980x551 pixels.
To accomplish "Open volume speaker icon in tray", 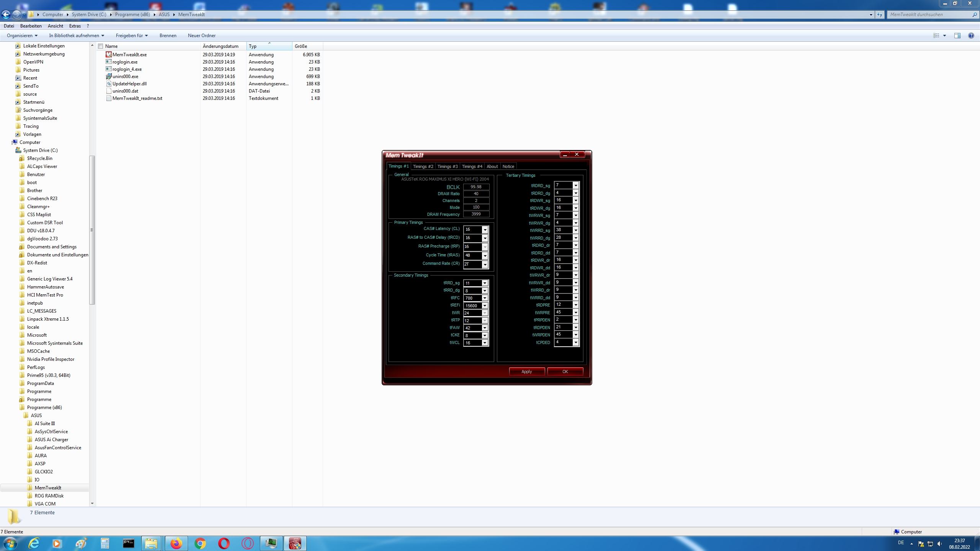I will [x=940, y=544].
